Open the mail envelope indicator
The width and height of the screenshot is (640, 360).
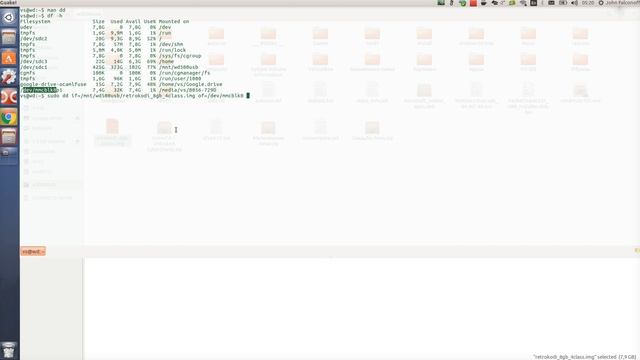(551, 3)
